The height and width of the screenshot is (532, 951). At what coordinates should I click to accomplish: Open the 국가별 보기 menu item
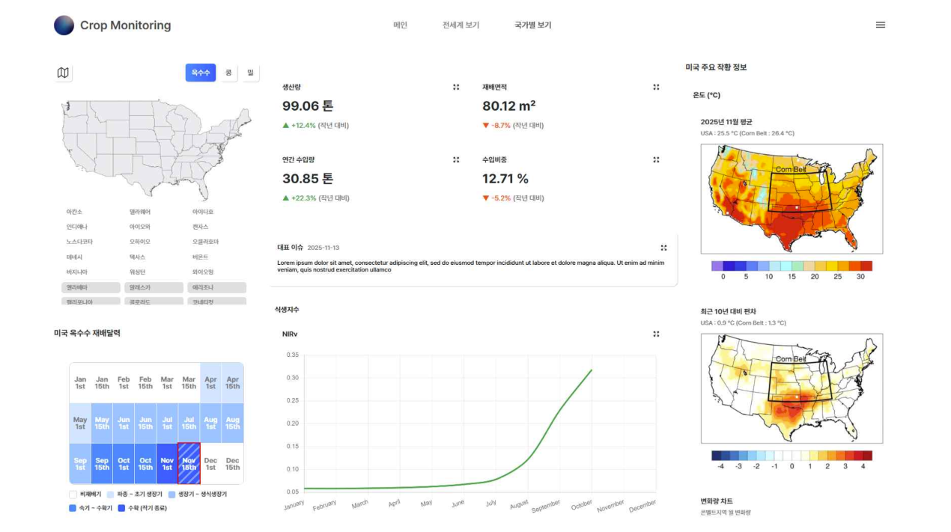(x=533, y=25)
